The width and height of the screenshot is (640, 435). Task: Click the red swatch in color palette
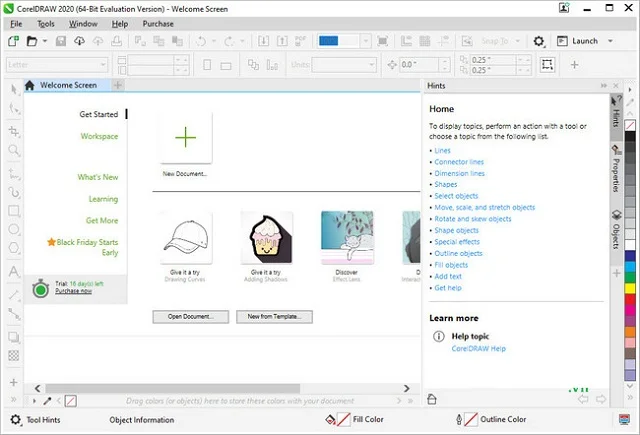(x=630, y=299)
